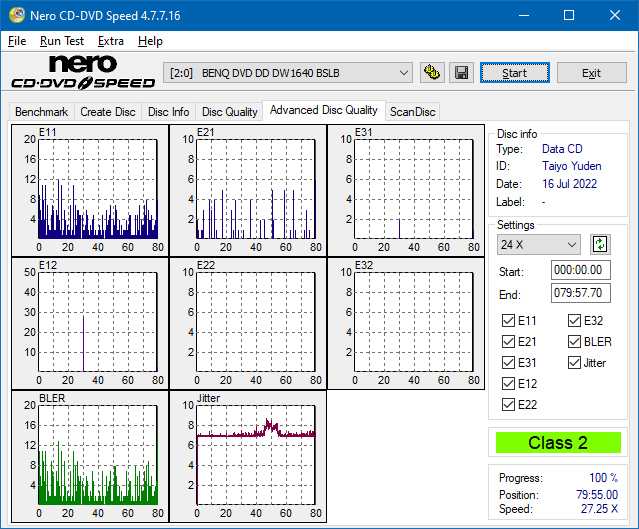This screenshot has width=639, height=529.
Task: Toggle the BLER checkbox
Action: (x=574, y=342)
